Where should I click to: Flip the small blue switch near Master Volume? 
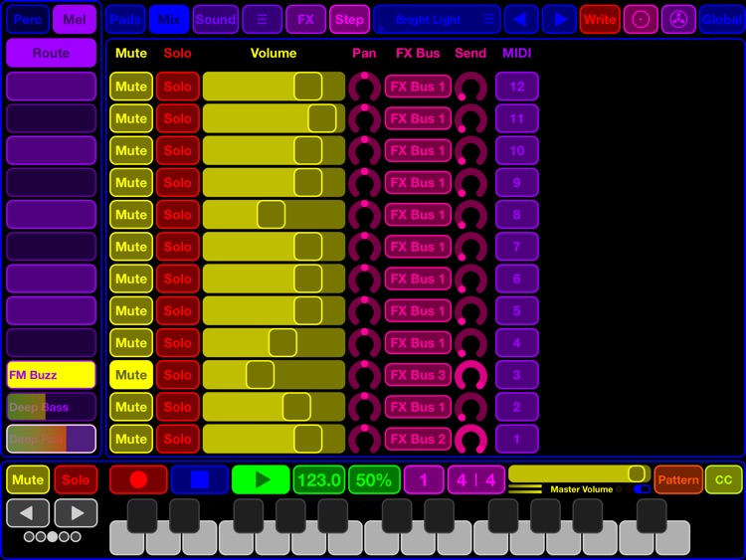[642, 489]
